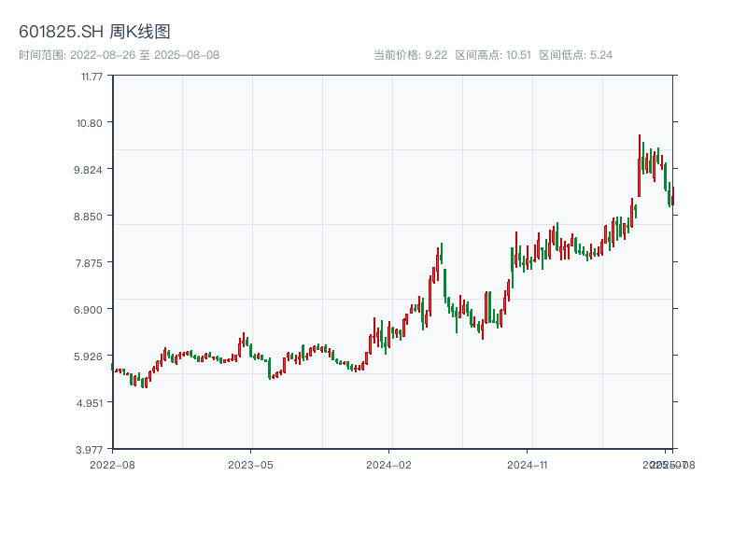This screenshot has height=560, width=747.
Task: Click the chart title 601825.SH 周K线图
Action: (94, 33)
